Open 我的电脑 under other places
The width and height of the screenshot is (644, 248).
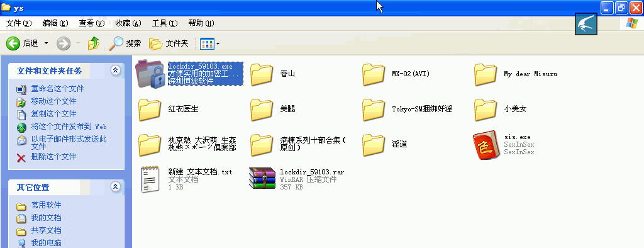pyautogui.click(x=46, y=243)
